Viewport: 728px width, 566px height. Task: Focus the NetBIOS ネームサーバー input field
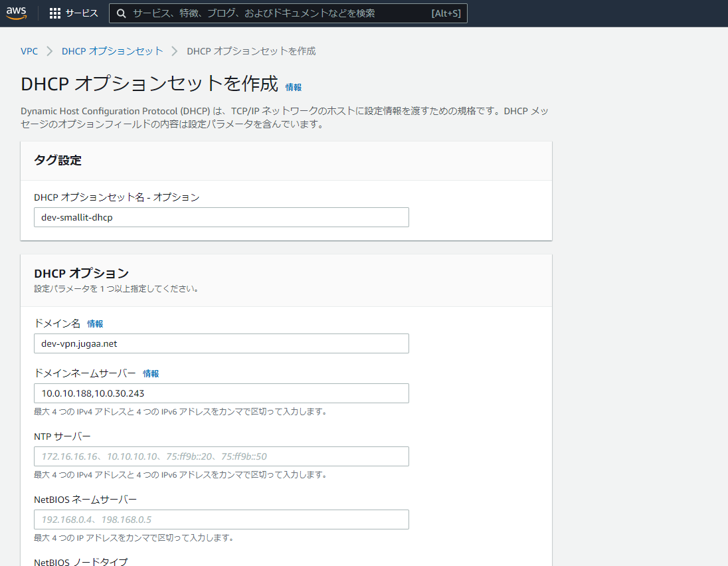(221, 519)
